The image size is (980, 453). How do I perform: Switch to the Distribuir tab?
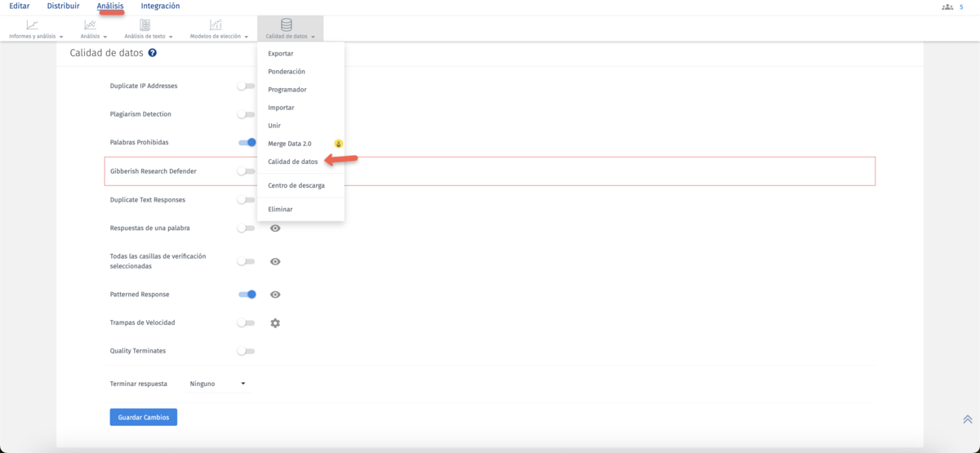(63, 6)
